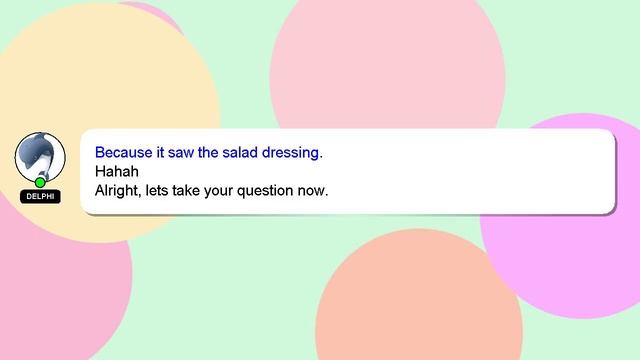Click Delphi's dolphin avatar
The width and height of the screenshot is (640, 360).
click(40, 157)
